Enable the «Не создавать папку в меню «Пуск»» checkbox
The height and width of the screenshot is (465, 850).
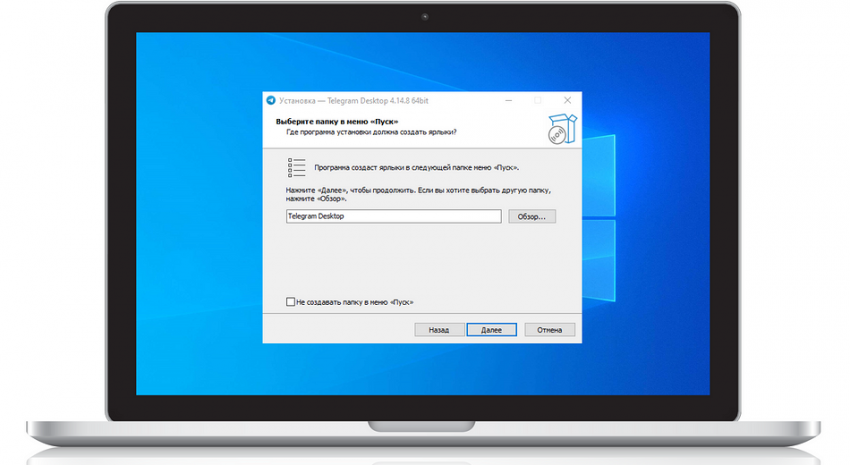click(x=291, y=302)
